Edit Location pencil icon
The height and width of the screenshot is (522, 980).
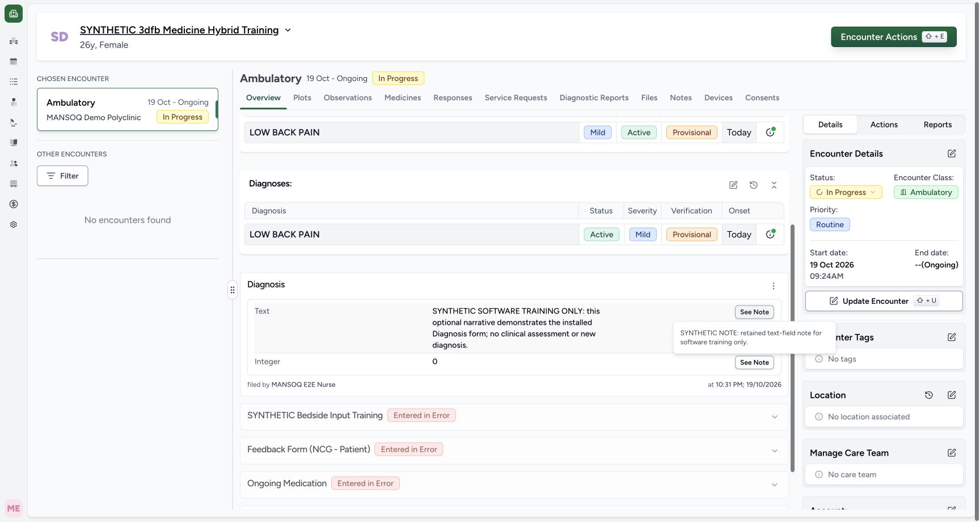click(952, 395)
